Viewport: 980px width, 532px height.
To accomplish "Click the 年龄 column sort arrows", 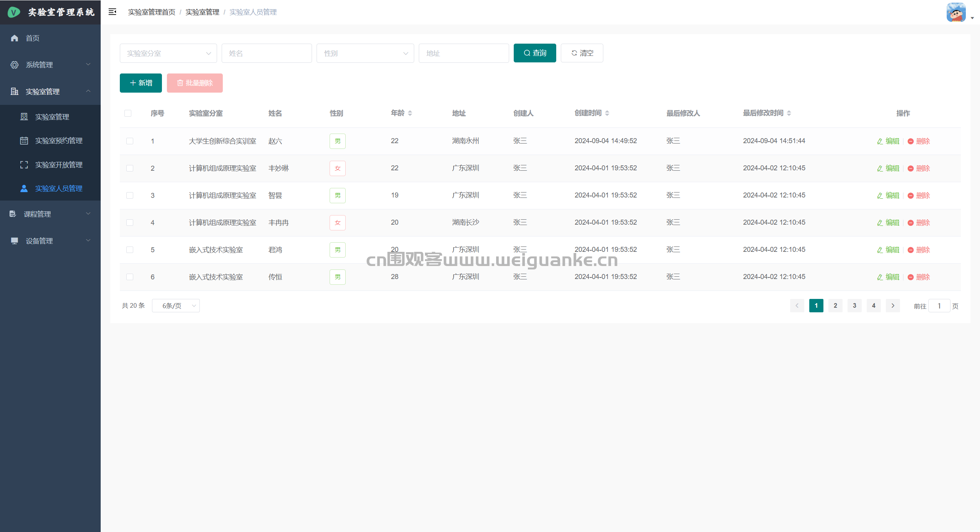I will (410, 113).
